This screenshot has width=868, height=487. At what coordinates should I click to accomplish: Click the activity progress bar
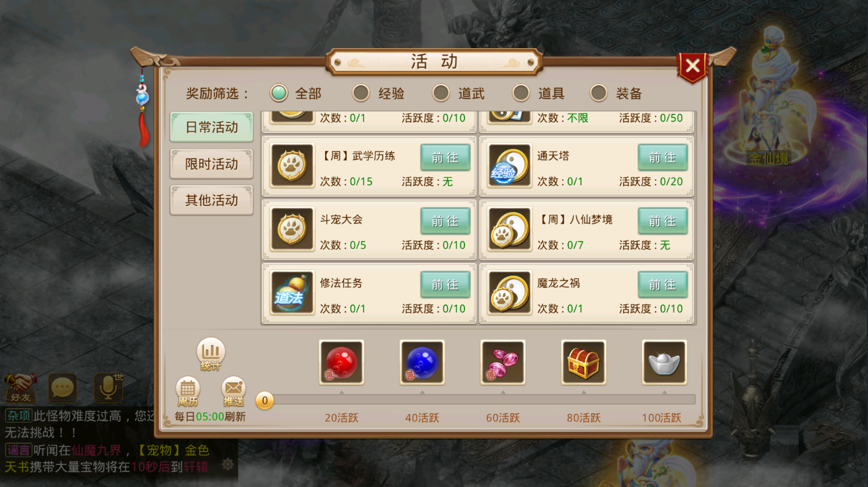(x=479, y=400)
